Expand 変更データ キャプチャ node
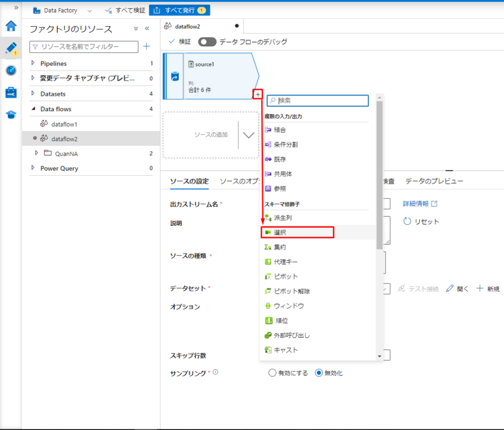504x430 pixels. pos(33,78)
